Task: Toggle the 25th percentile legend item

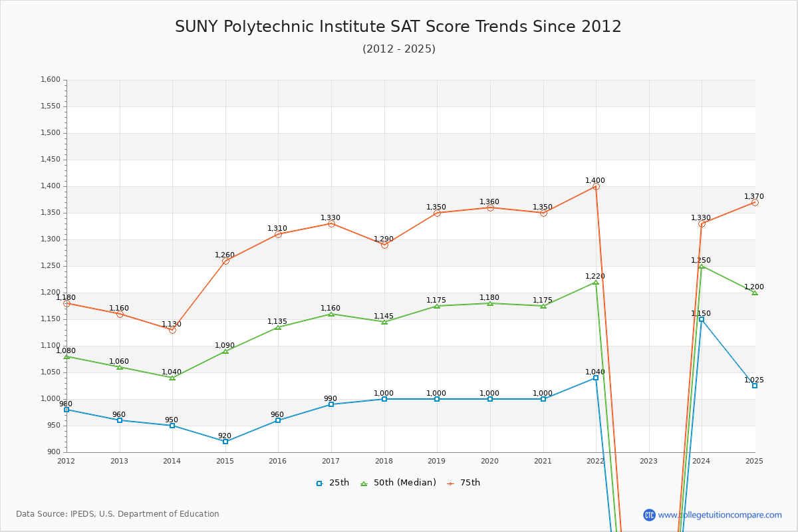Action: pyautogui.click(x=332, y=483)
